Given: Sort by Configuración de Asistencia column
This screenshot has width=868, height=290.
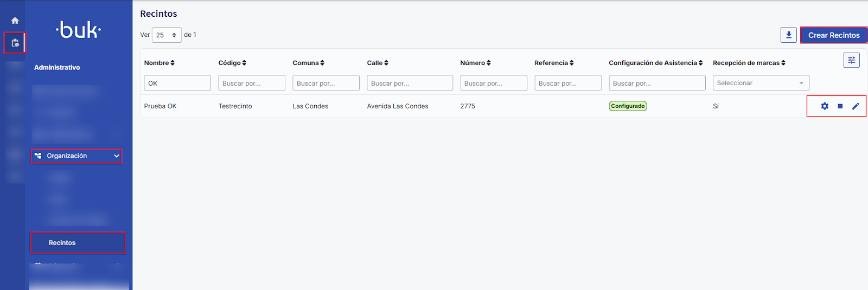Looking at the screenshot, I should tap(655, 63).
